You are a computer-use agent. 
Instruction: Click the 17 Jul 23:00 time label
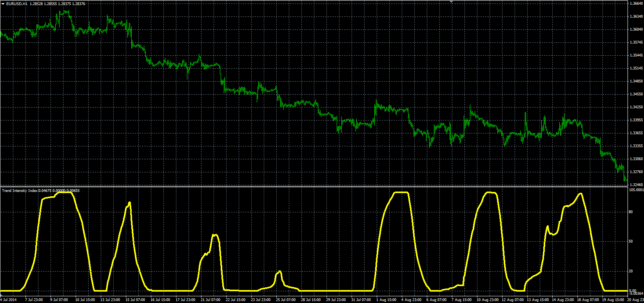pos(185,300)
